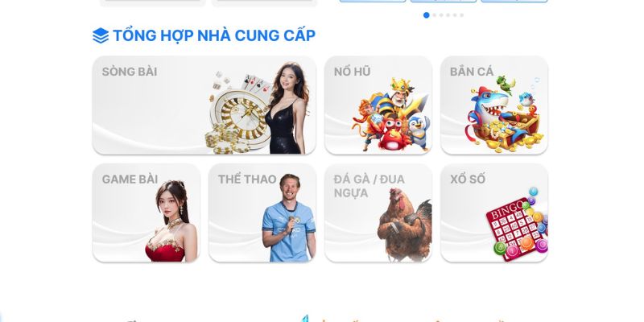
Task: Switch to the fifth carousel pagination dot
Action: click(x=455, y=15)
